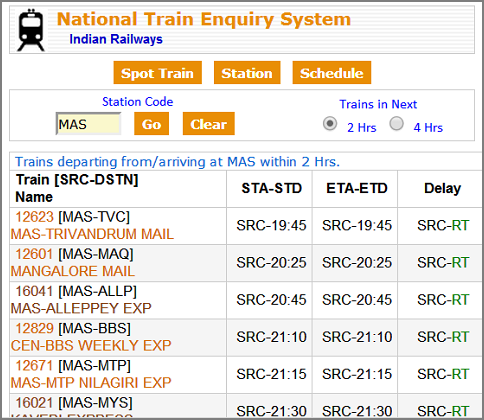Image resolution: width=484 pixels, height=420 pixels.
Task: Switch to the Station tab
Action: tap(247, 73)
